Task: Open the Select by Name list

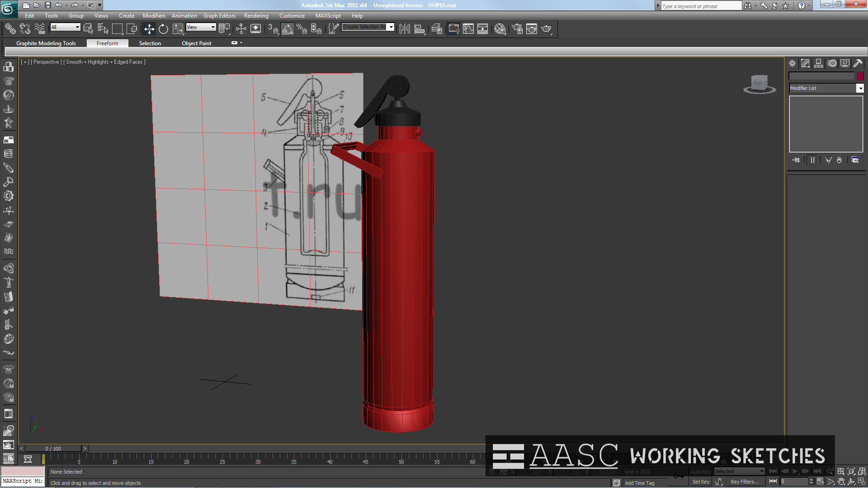Action: (103, 29)
